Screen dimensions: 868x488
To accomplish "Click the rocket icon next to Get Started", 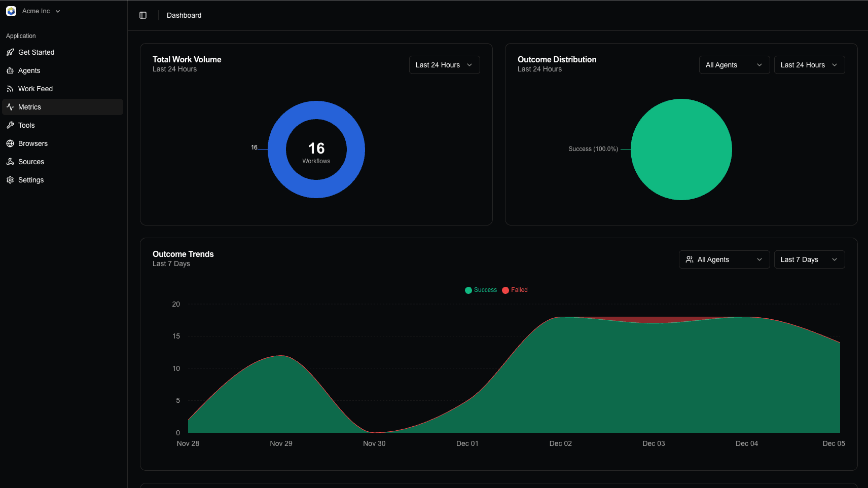I will [x=11, y=52].
